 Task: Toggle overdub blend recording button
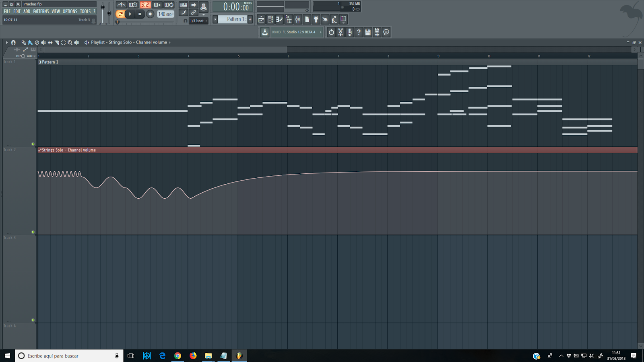click(x=157, y=5)
